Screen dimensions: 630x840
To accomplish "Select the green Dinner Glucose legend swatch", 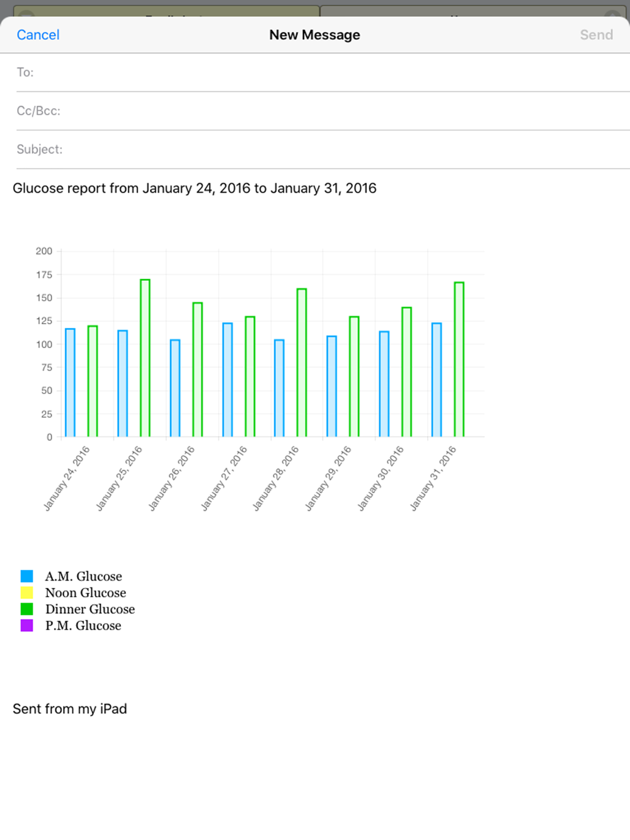I will tap(26, 609).
